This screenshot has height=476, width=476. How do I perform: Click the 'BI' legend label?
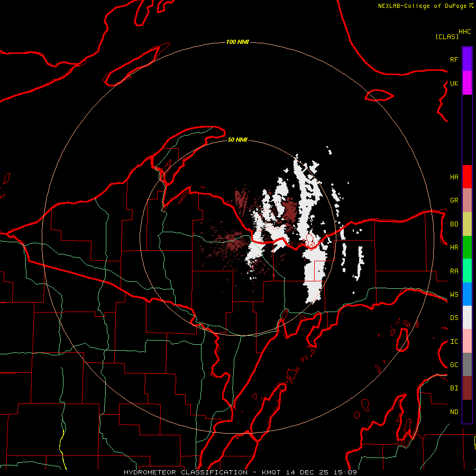pos(454,388)
